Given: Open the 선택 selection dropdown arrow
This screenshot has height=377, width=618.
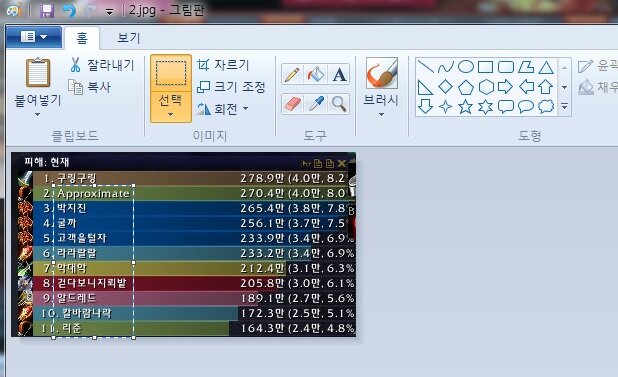Looking at the screenshot, I should pyautogui.click(x=171, y=115).
